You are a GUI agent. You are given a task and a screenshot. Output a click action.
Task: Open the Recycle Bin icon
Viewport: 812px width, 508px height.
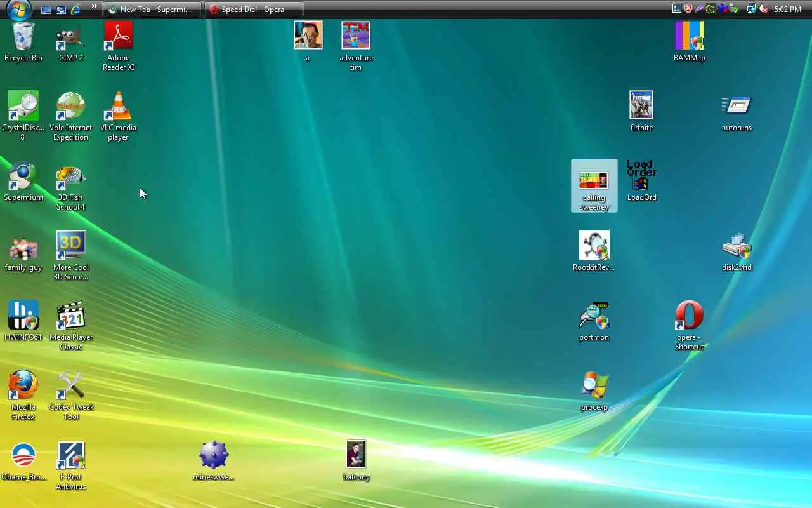coord(23,42)
